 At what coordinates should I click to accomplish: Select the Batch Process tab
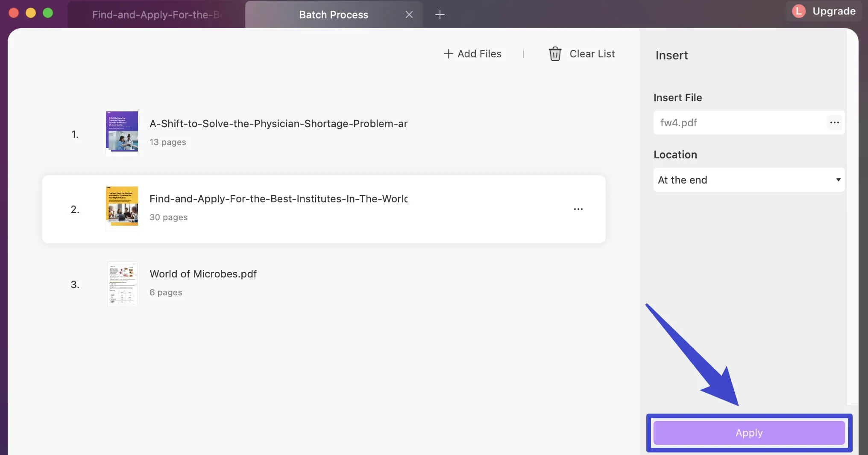tap(334, 15)
